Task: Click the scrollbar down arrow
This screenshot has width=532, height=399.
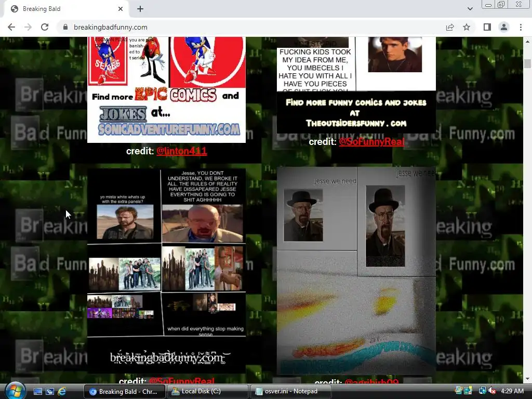Action: 527,379
